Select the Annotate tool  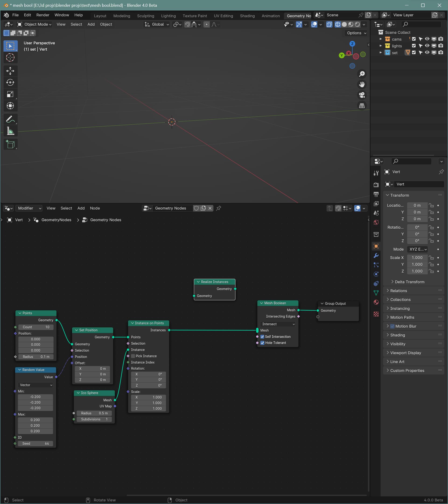(10, 120)
